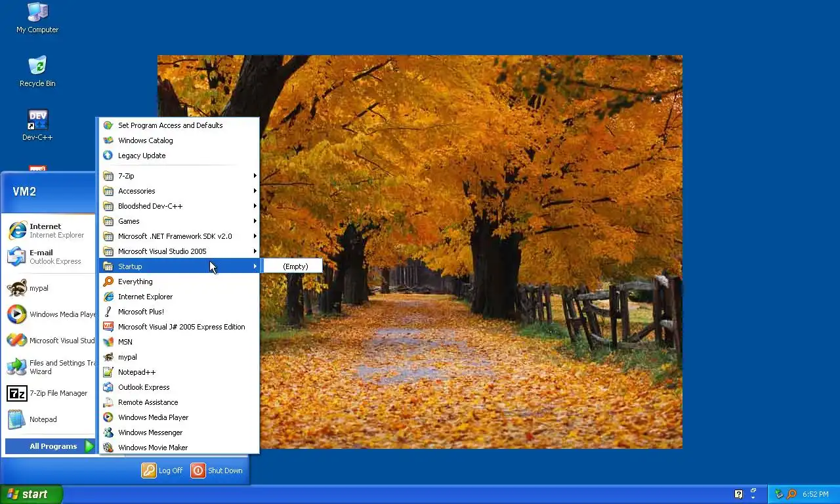Expand the 7-Zip program folder

pos(178,176)
